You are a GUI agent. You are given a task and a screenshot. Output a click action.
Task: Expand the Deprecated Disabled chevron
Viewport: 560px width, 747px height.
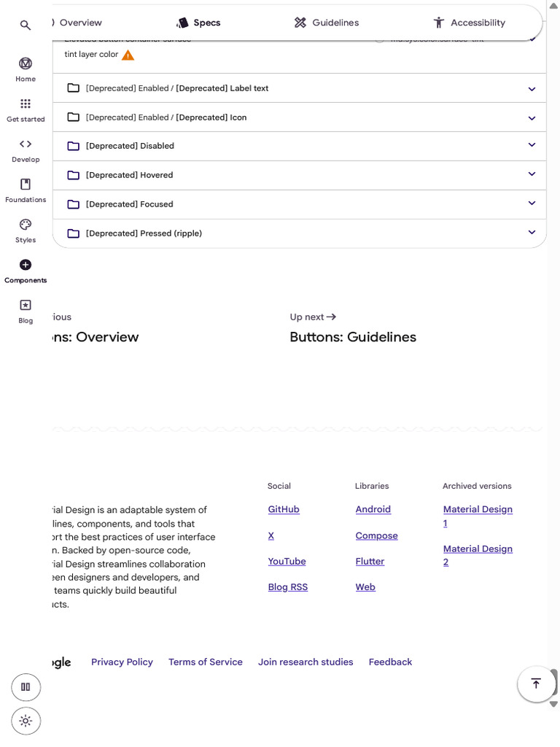click(x=532, y=144)
